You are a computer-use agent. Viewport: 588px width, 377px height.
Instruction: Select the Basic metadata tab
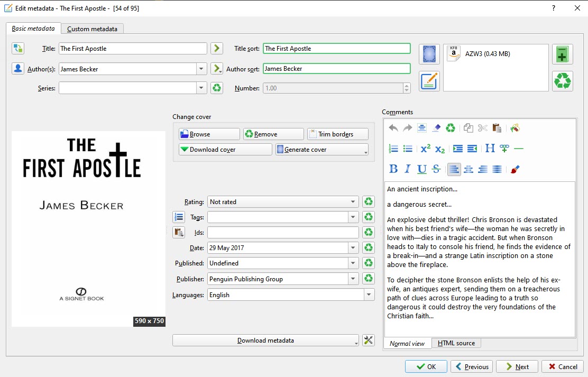(x=33, y=29)
